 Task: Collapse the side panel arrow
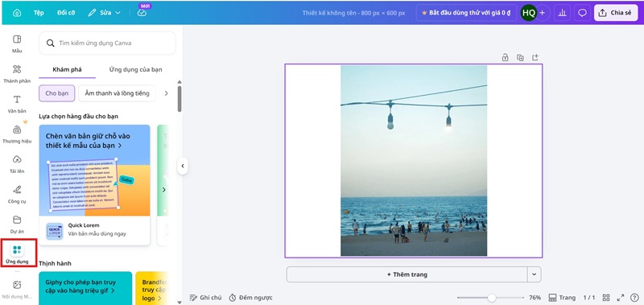[183, 166]
